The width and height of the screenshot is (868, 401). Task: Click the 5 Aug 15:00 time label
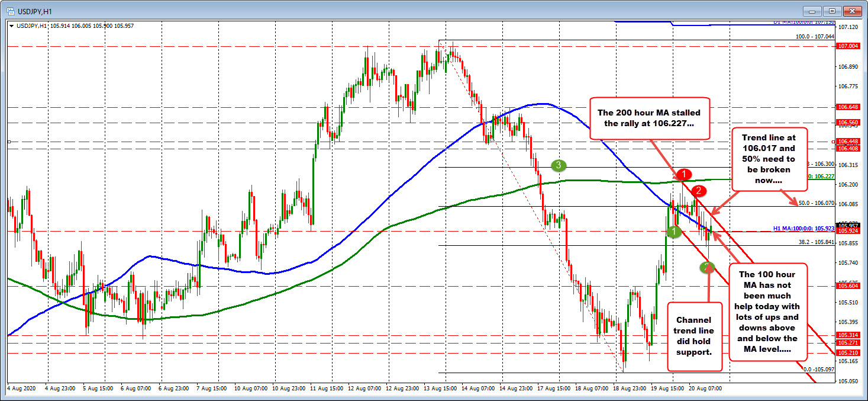pos(98,389)
